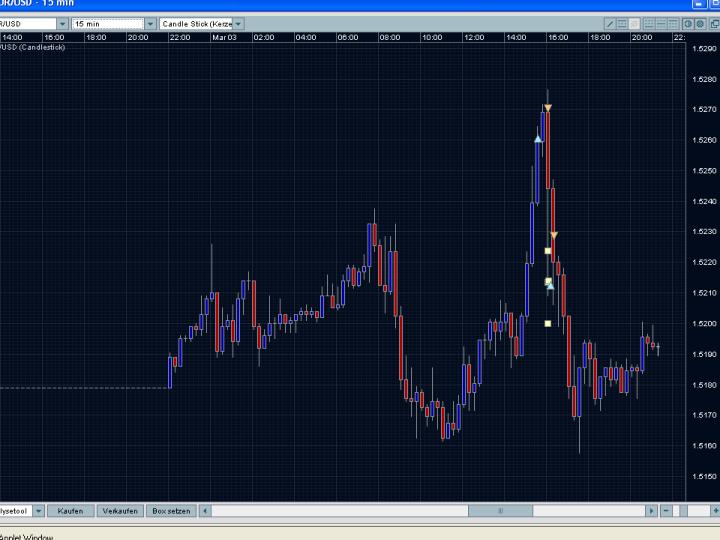Click the blue up-arrow marker near 1.5260
Image resolution: width=720 pixels, height=540 pixels.
[538, 139]
